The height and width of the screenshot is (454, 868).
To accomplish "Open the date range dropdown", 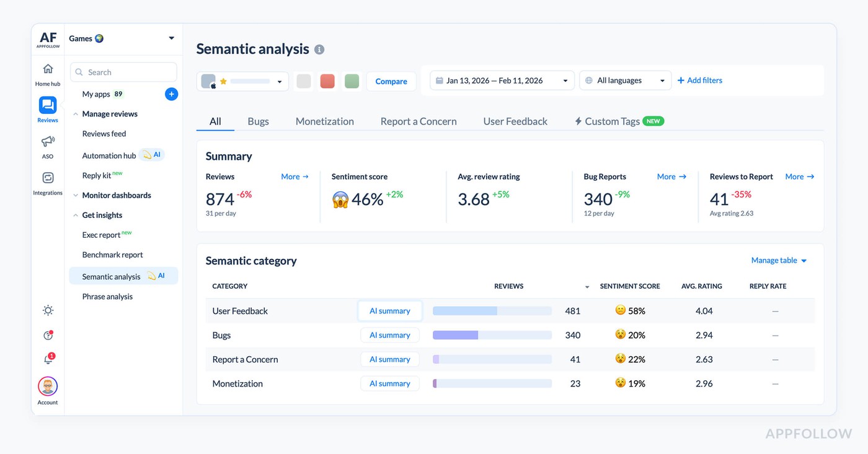I will (x=502, y=81).
